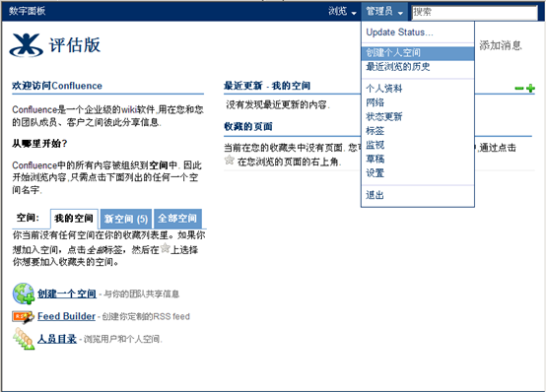Click 没有发现最近更新的内容 text
Screen dimensions: 546x392
click(278, 104)
